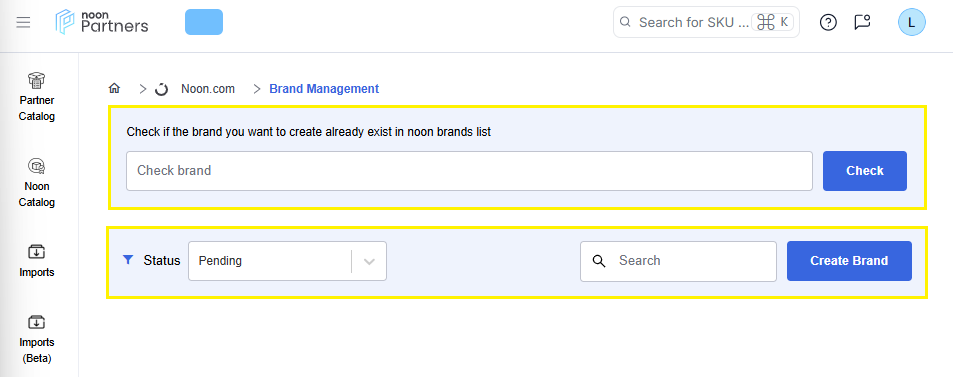Screen dimensions: 953x377
Task: Focus the Check brand input field
Action: pos(469,171)
